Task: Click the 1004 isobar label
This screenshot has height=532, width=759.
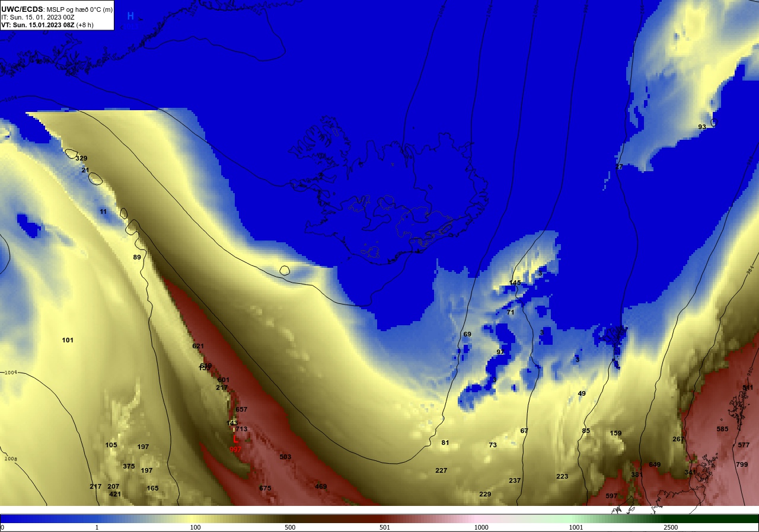Action: (x=11, y=373)
